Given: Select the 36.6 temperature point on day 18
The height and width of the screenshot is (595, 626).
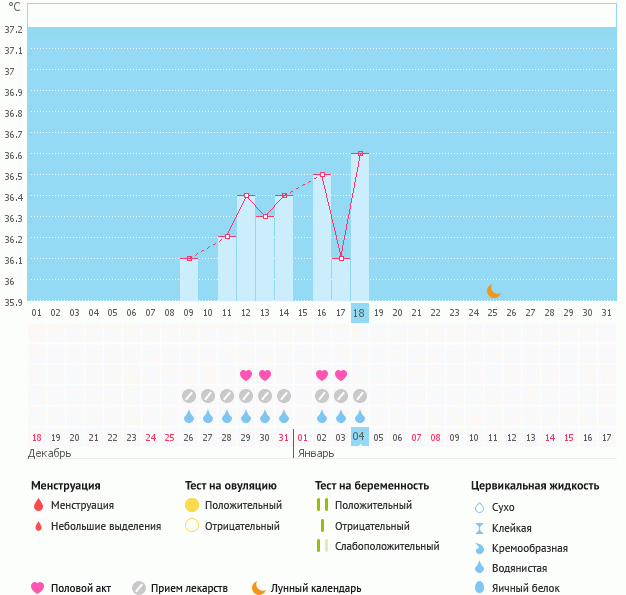Looking at the screenshot, I should click(360, 154).
